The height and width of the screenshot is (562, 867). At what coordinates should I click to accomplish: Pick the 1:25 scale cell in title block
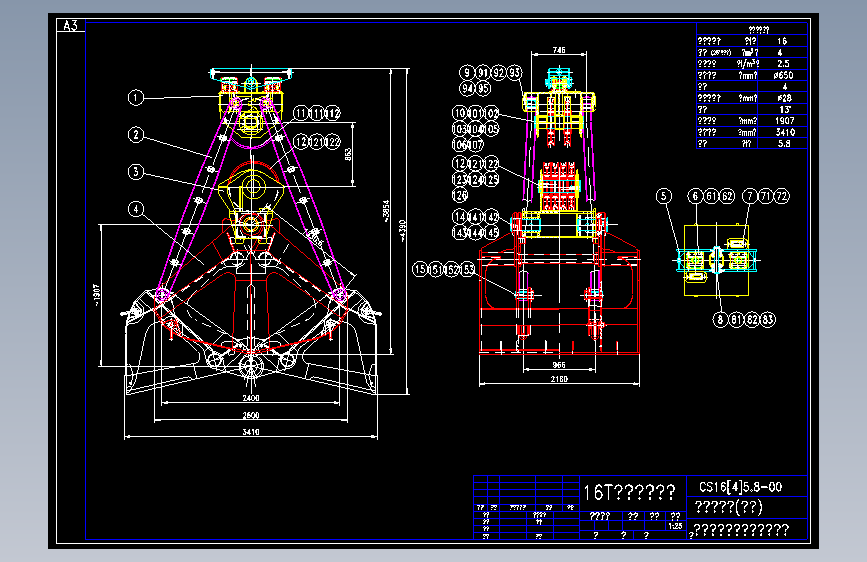[675, 526]
